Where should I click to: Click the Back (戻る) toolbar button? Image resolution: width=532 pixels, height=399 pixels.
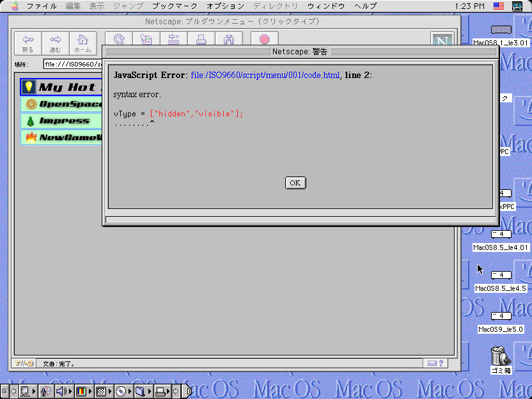[x=27, y=43]
